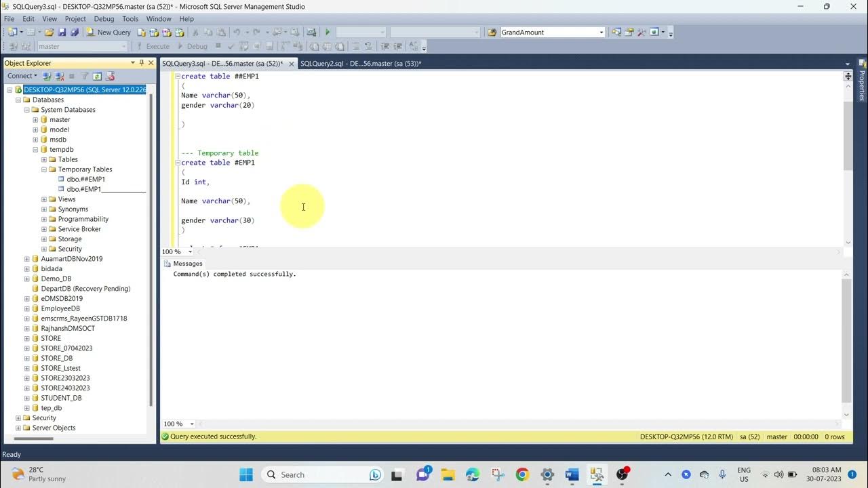Select the Programmability folder
This screenshot has width=868, height=488.
83,219
